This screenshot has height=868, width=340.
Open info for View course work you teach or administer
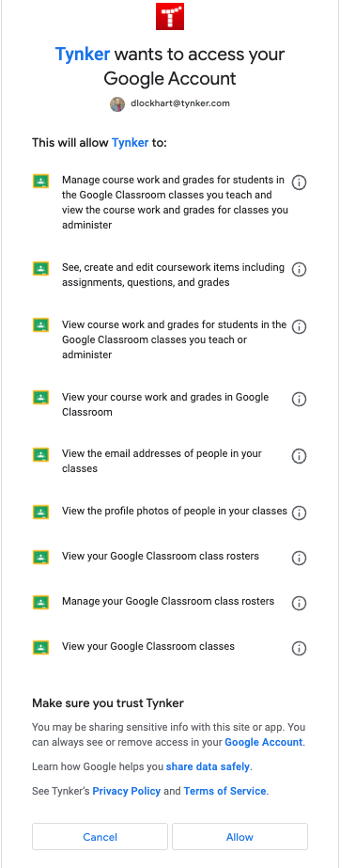299,326
